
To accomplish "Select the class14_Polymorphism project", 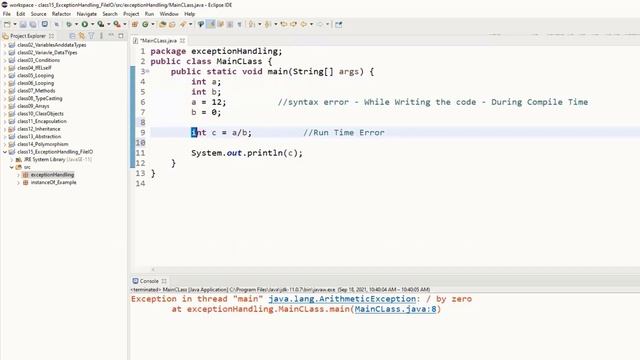I will point(43,144).
